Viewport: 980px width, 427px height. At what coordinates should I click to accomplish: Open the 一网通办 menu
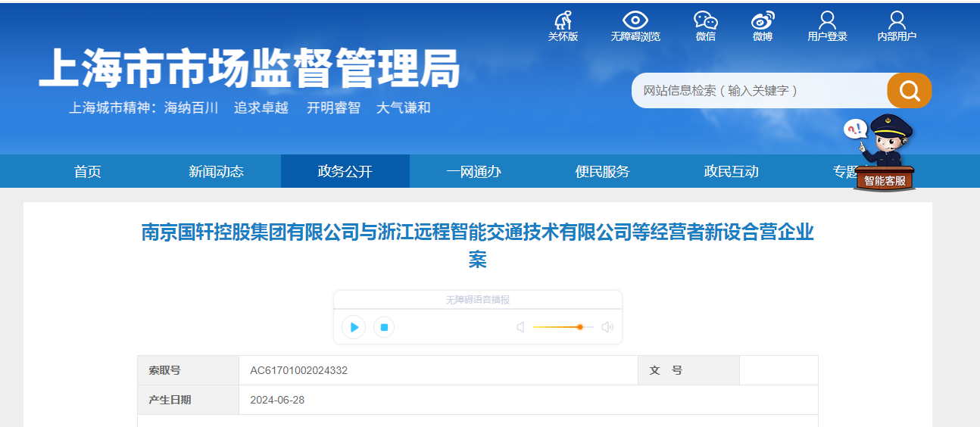pos(474,172)
